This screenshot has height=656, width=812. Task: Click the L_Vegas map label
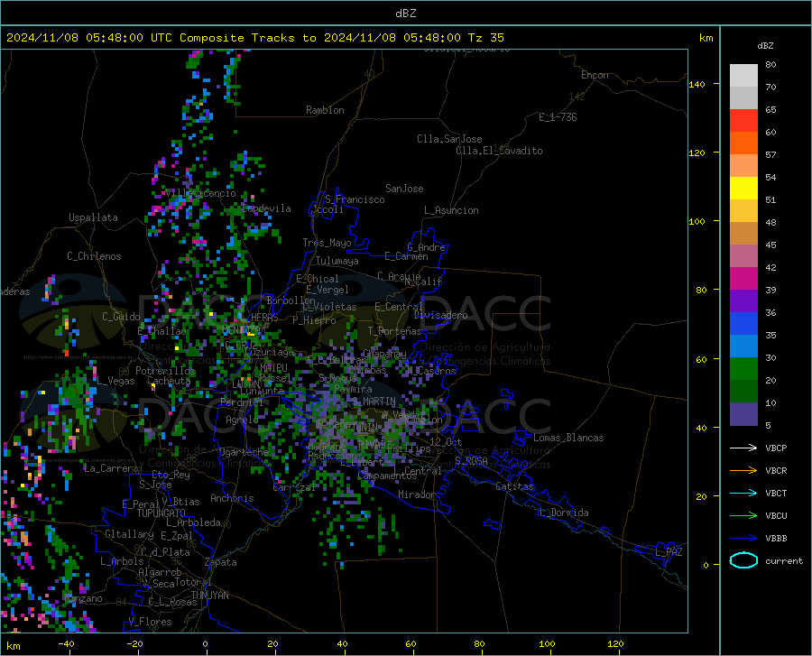click(116, 381)
